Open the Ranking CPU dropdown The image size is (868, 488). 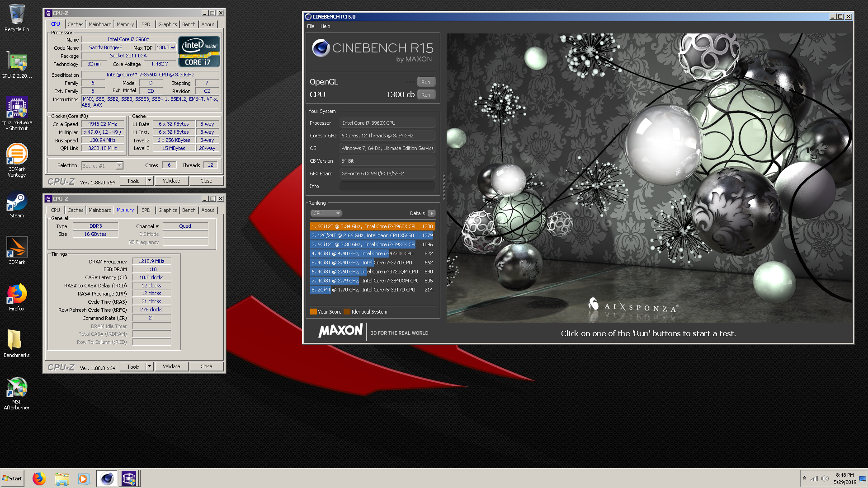pyautogui.click(x=326, y=213)
